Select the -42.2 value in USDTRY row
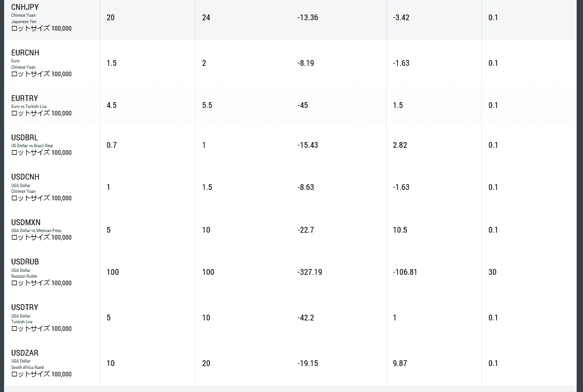Image resolution: width=583 pixels, height=392 pixels. tap(305, 318)
